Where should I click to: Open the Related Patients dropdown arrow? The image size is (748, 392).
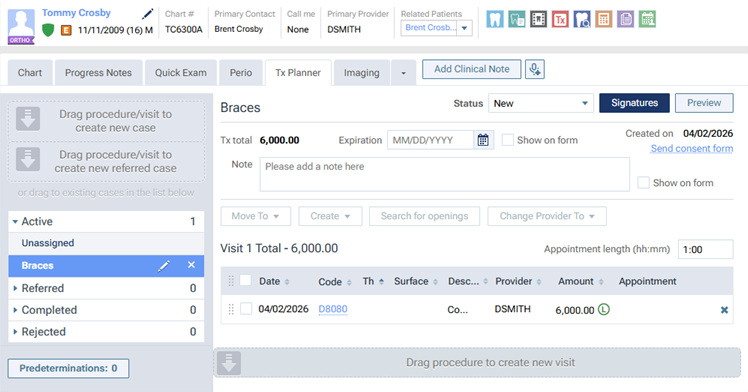coord(464,28)
